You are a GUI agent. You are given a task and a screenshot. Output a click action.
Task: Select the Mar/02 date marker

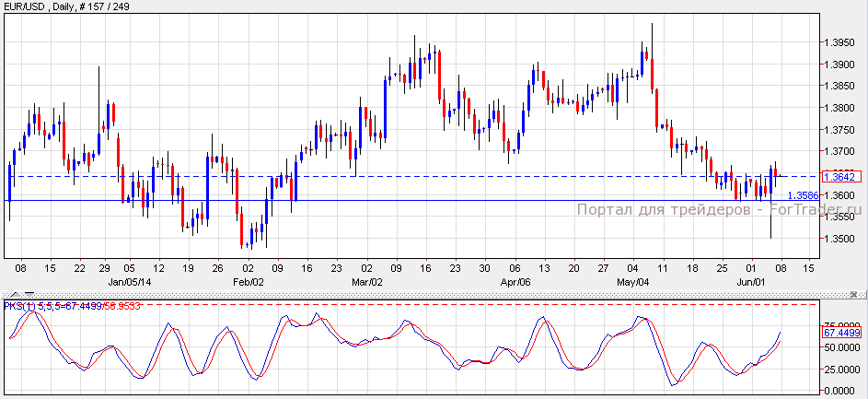click(365, 281)
